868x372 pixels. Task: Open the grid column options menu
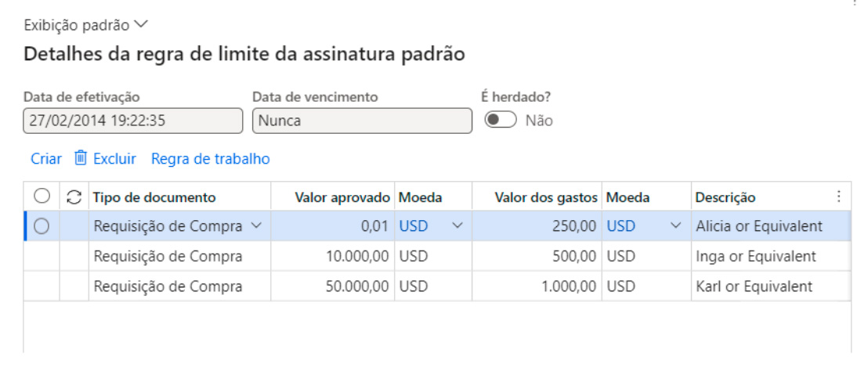[x=839, y=197]
